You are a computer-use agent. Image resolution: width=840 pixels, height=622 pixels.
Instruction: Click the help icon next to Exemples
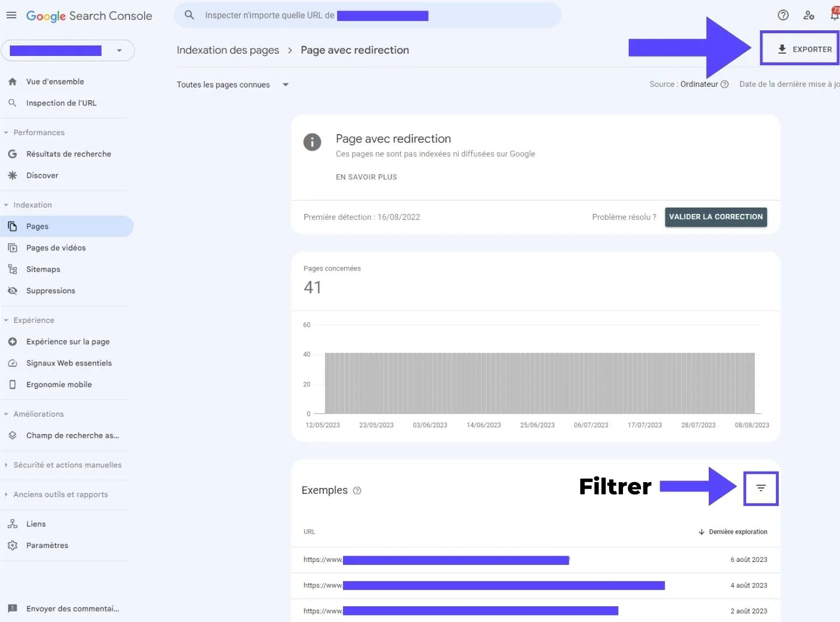[x=357, y=491]
